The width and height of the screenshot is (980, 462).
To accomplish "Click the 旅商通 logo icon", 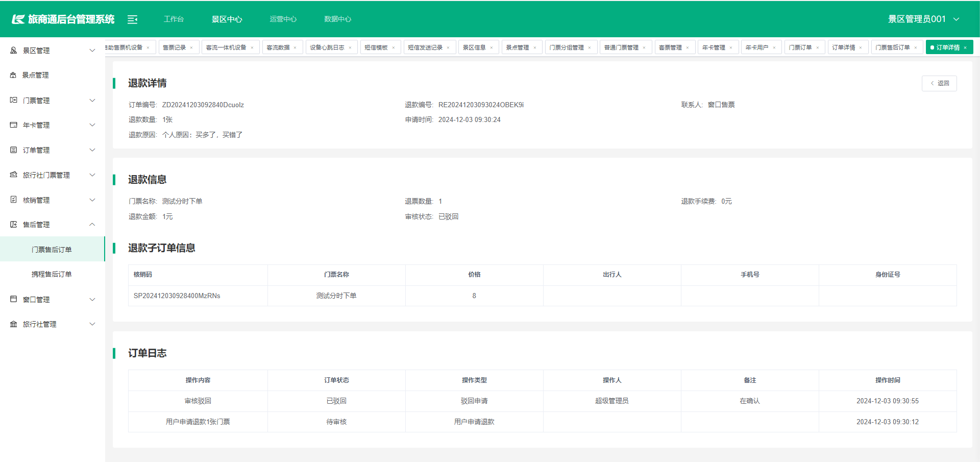I will (18, 19).
